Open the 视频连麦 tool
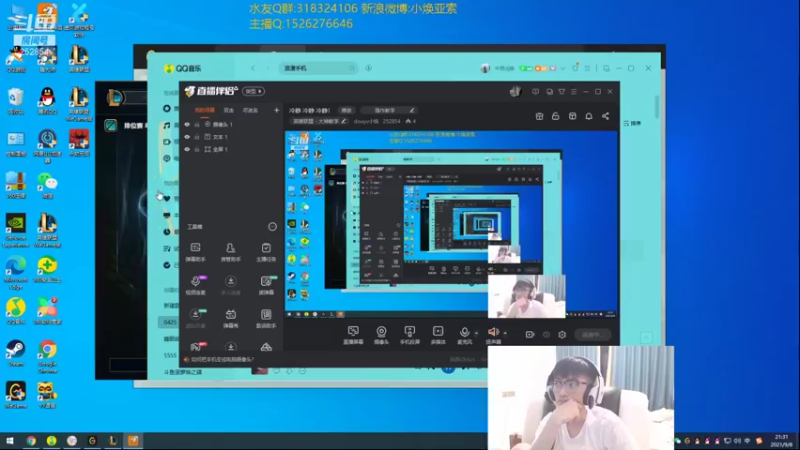The image size is (800, 450). click(x=195, y=285)
